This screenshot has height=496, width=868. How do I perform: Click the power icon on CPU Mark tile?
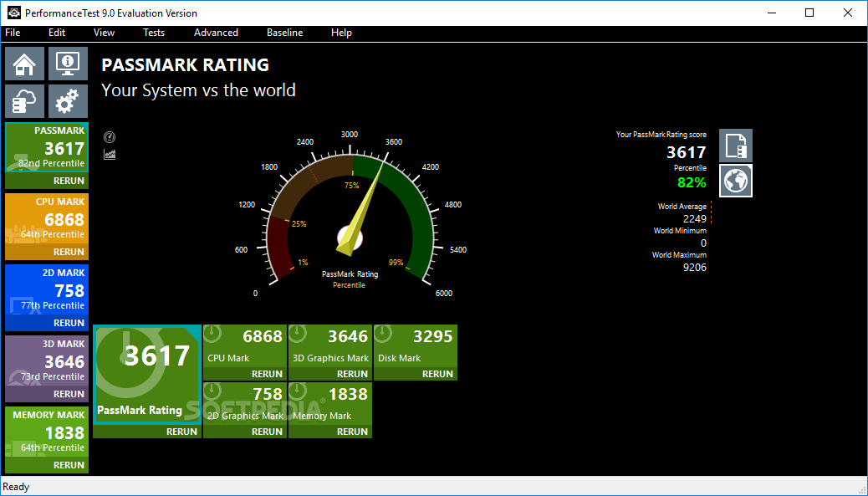pos(212,334)
